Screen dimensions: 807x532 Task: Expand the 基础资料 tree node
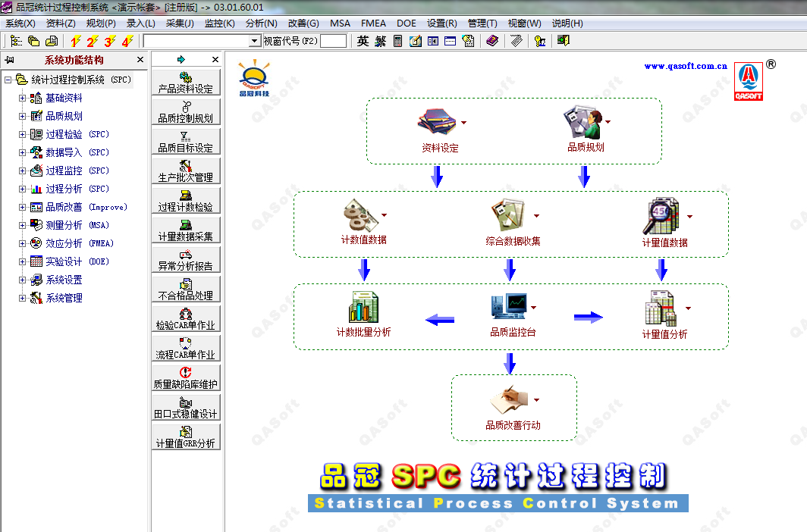point(22,98)
